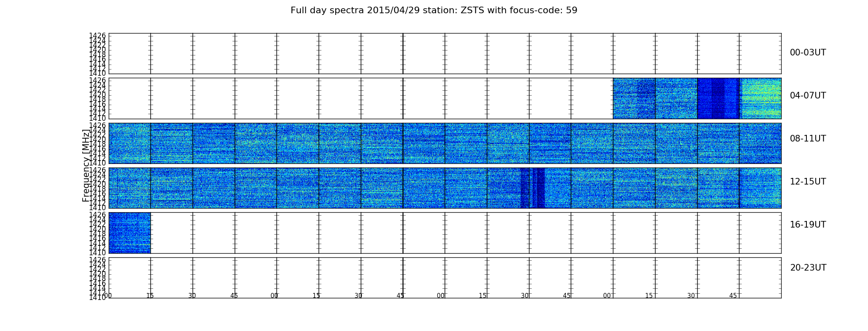This screenshot has width=868, height=331.
Task: Click the dark blue band in 04-07UT spectrogram
Action: pyautogui.click(x=718, y=98)
